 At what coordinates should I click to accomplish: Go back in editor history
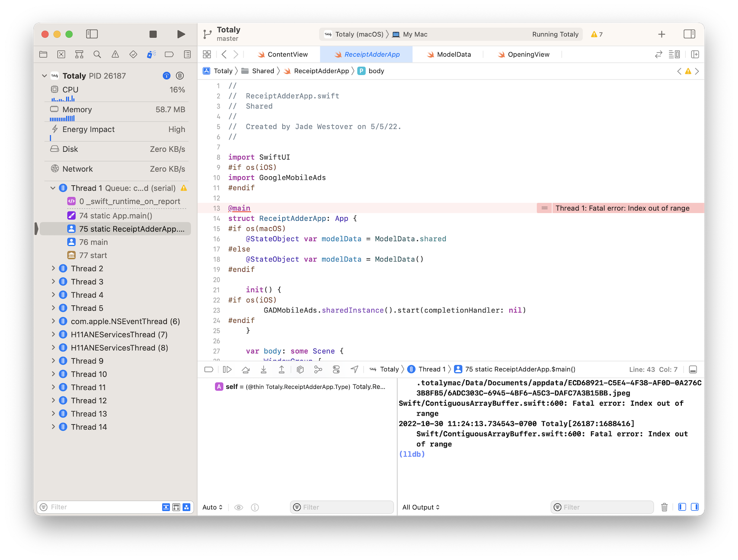[224, 54]
